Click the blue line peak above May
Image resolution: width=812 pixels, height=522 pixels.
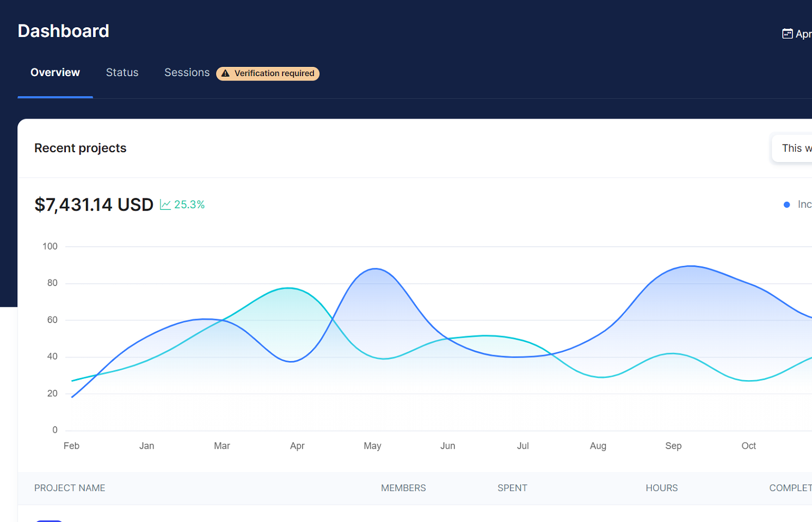[375, 269]
